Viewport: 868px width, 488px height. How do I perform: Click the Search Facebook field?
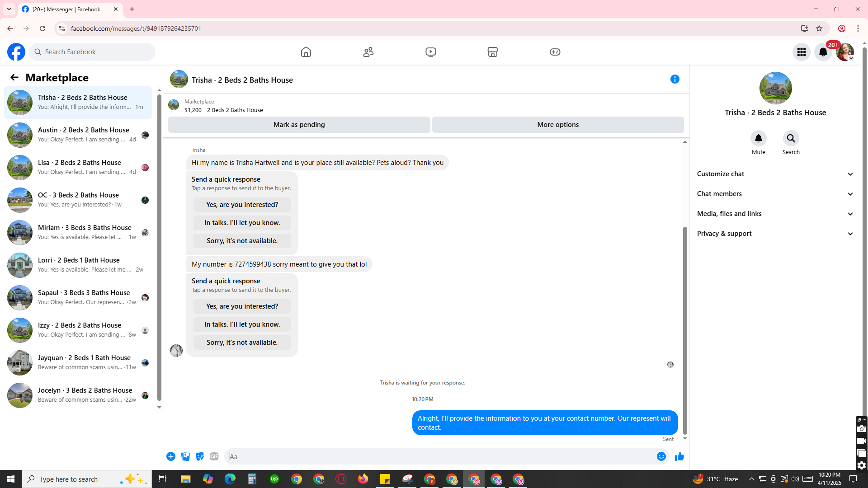click(92, 52)
